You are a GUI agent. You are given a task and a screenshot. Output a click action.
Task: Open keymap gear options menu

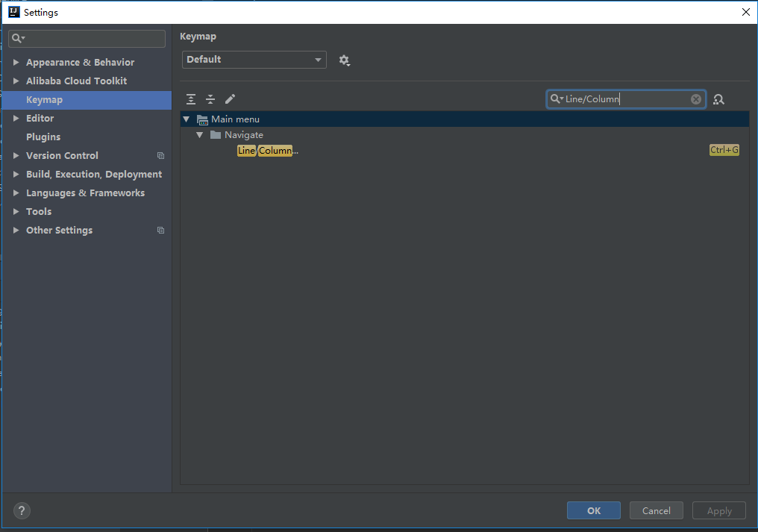tap(344, 60)
